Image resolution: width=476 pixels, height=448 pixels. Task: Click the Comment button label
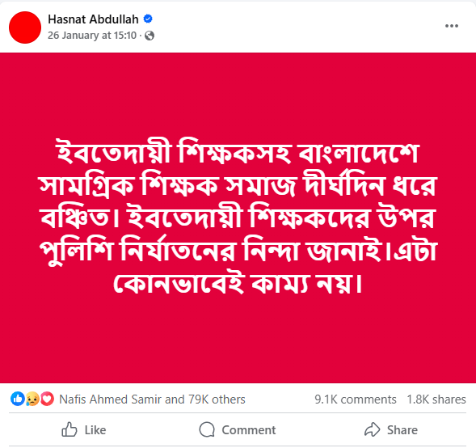[x=249, y=430]
